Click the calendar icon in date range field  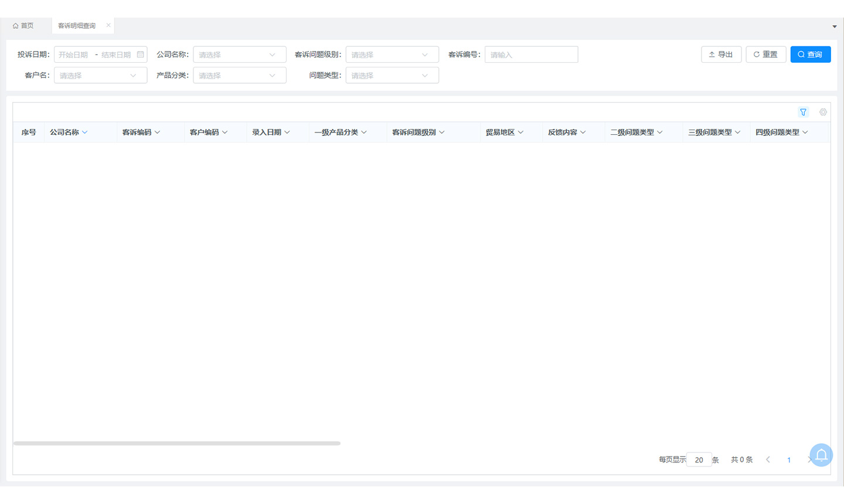140,55
